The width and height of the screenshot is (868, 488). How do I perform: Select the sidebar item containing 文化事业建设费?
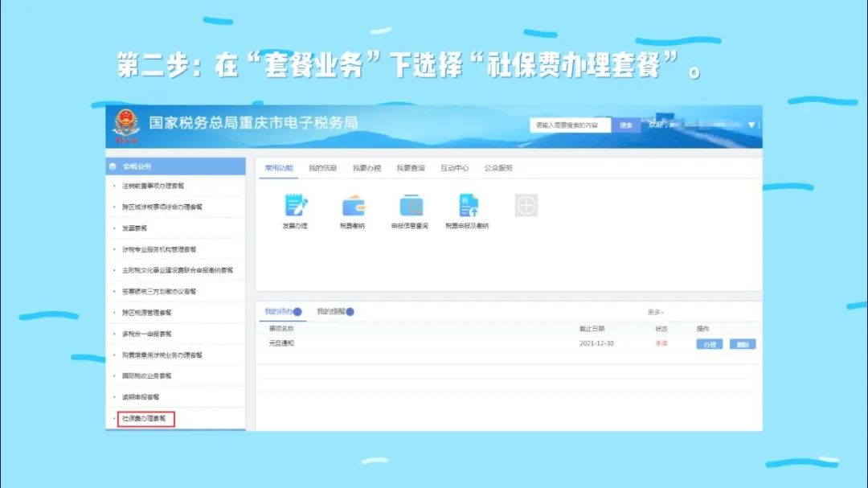[x=177, y=270]
